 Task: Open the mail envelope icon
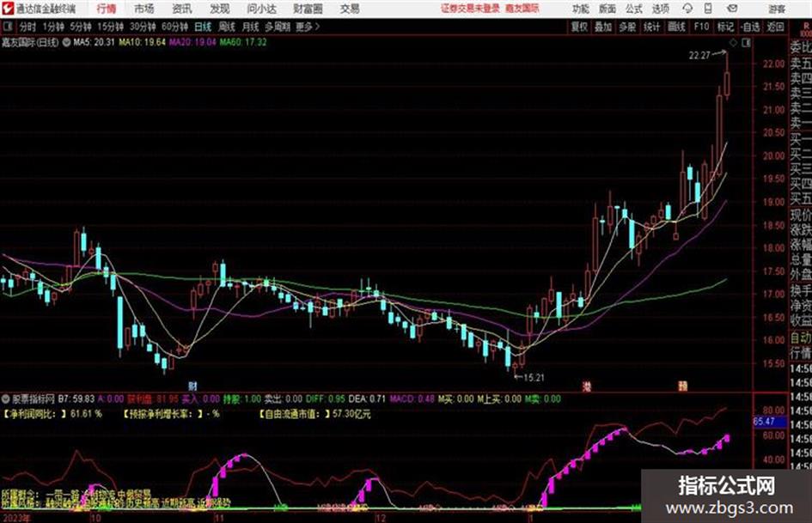(732, 9)
